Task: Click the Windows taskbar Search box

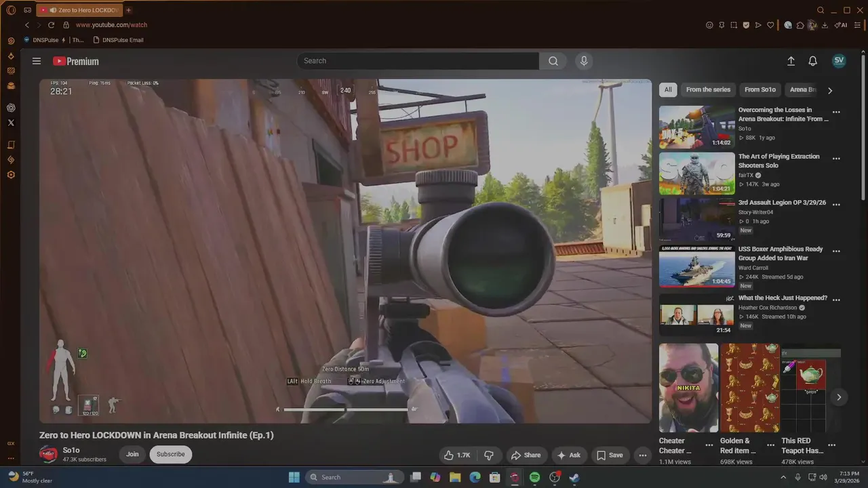Action: pyautogui.click(x=353, y=477)
